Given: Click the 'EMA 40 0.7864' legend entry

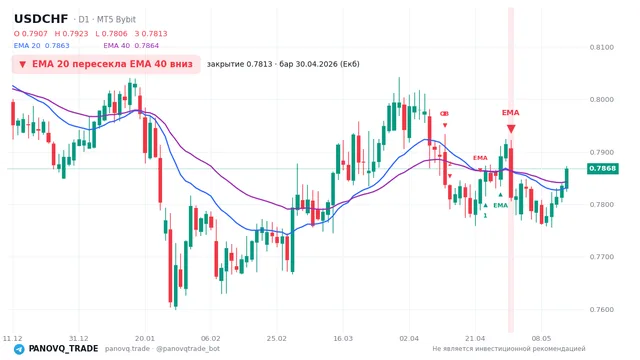Looking at the screenshot, I should coord(131,46).
